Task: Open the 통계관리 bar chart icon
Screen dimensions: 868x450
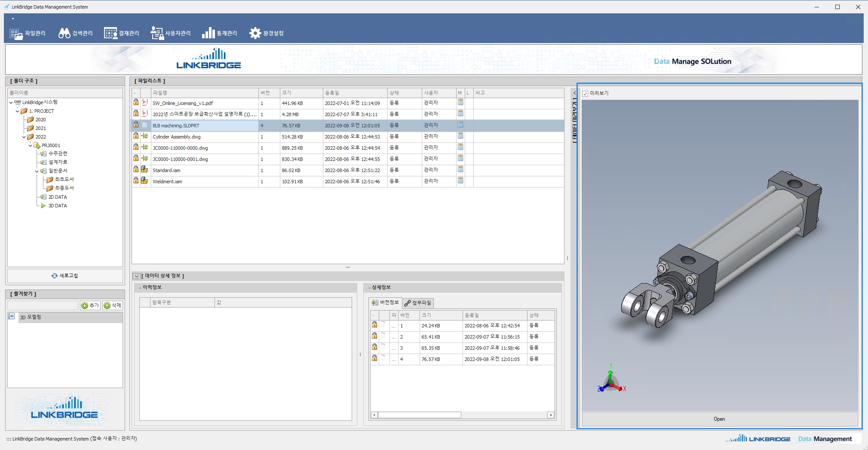Action: [209, 34]
